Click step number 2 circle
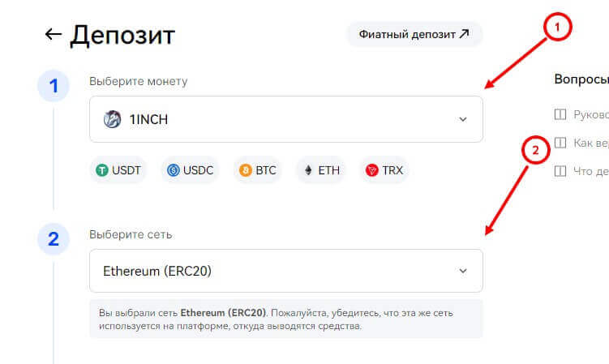 point(54,238)
